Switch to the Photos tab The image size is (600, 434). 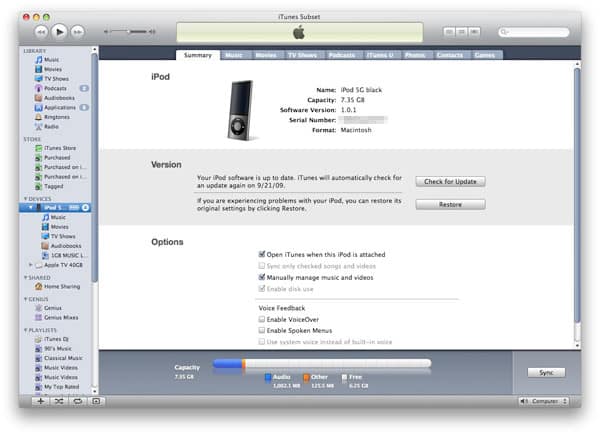tap(415, 55)
